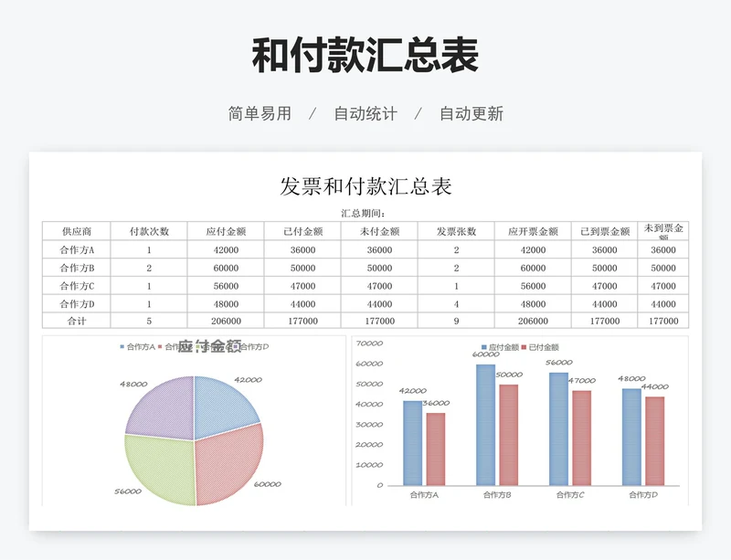Click the red 已付金额 swatch in bar legend
Image resolution: width=731 pixels, height=560 pixels.
pos(524,347)
